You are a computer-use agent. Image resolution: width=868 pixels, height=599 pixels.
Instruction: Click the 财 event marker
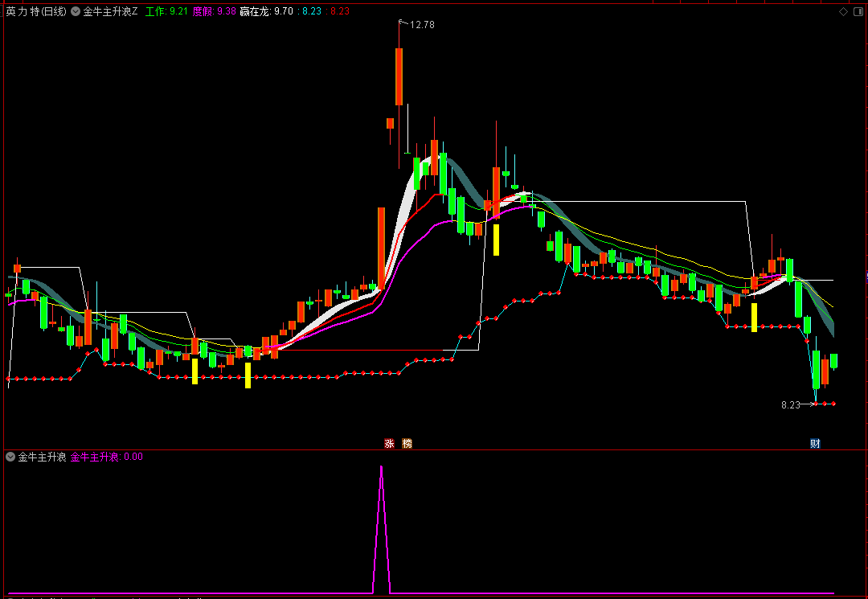[815, 444]
